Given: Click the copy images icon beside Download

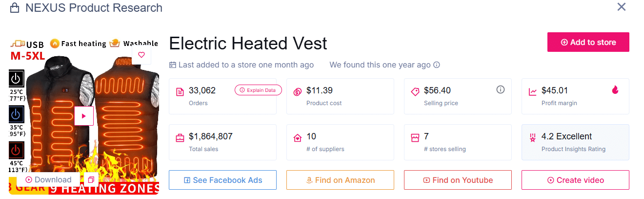Looking at the screenshot, I should [91, 180].
